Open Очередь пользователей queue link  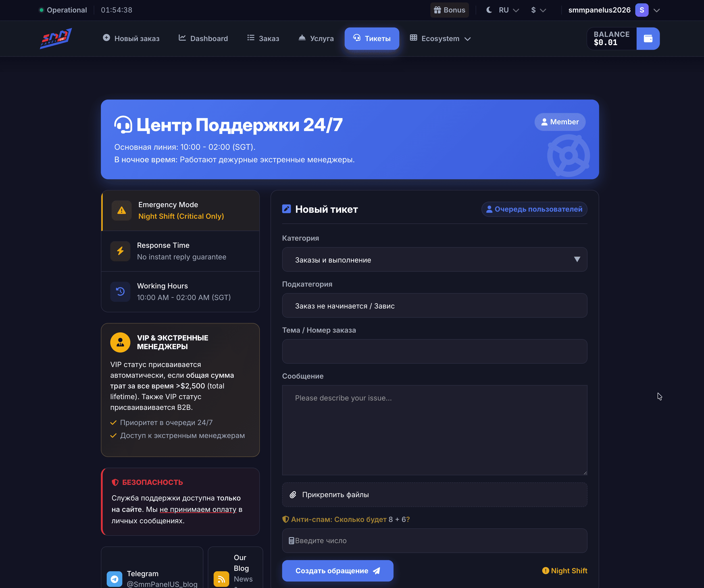tap(534, 209)
